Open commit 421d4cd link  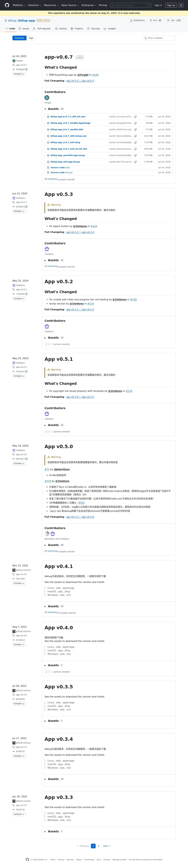click(x=20, y=640)
